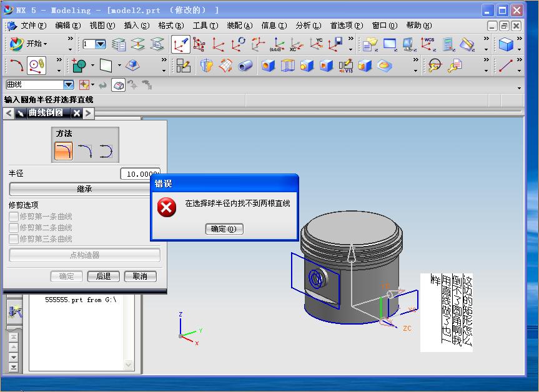Click the Measure ruler icon
Viewport: 539px width, 392px height.
tap(468, 45)
